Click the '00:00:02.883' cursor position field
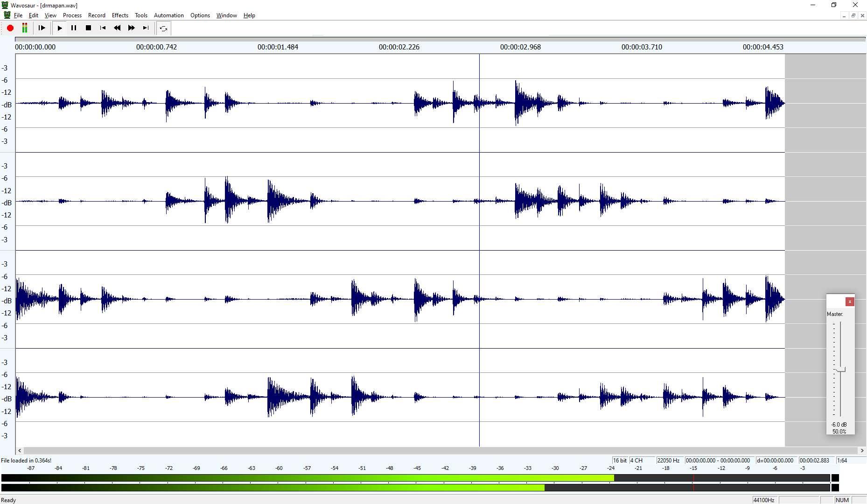 tap(817, 461)
